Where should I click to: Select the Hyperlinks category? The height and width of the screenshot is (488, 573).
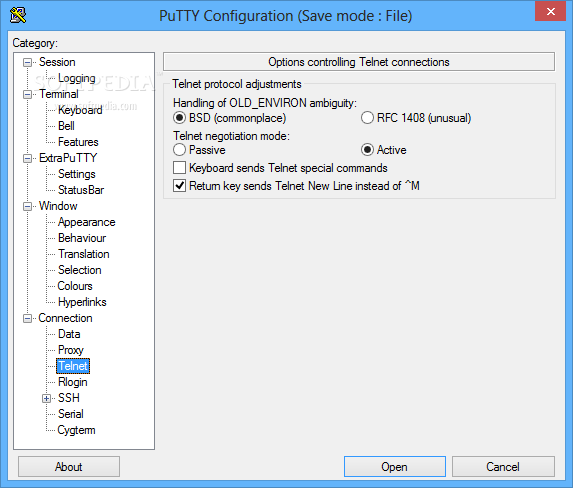[82, 302]
